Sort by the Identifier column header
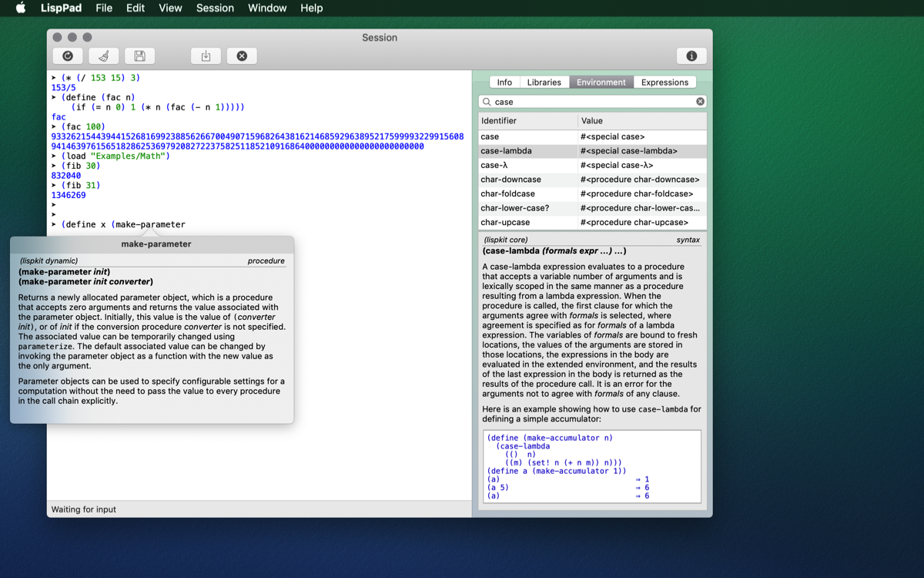 tap(527, 121)
